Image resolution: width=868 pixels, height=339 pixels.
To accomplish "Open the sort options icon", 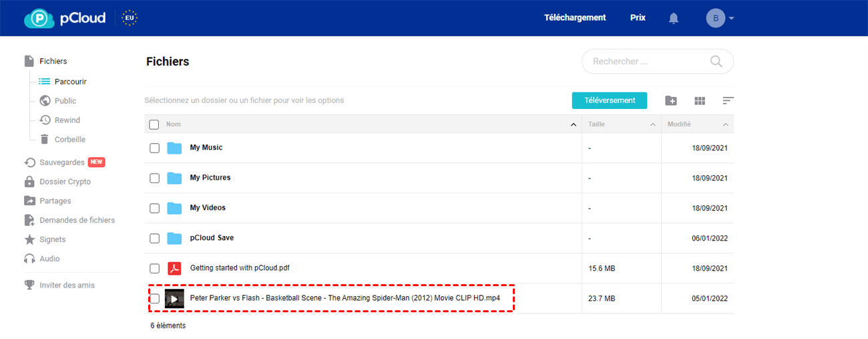I will coord(728,101).
